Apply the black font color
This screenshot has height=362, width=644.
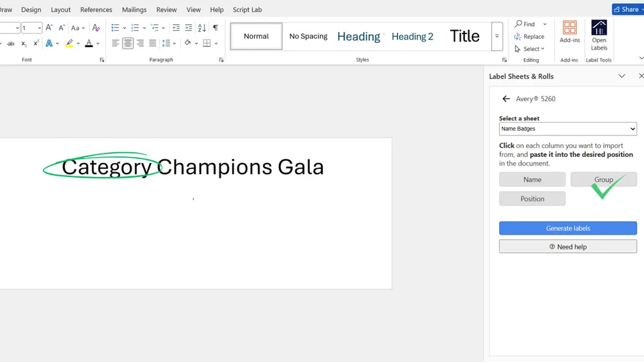89,43
